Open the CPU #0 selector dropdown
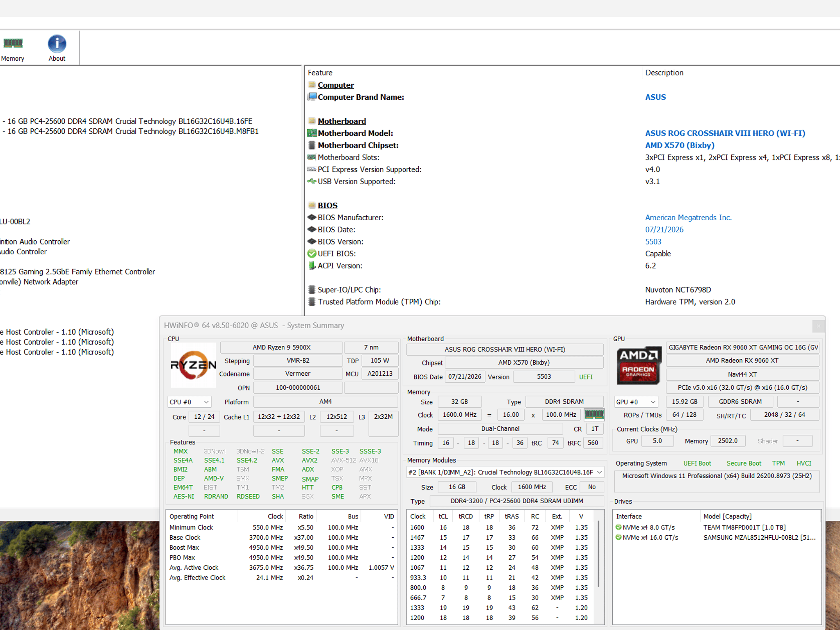Viewport: 840px width, 630px height. click(189, 402)
